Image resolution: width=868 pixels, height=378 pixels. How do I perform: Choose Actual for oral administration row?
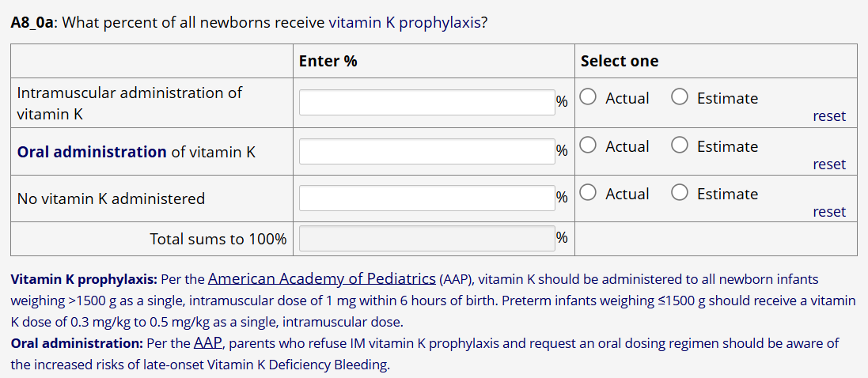tap(588, 146)
